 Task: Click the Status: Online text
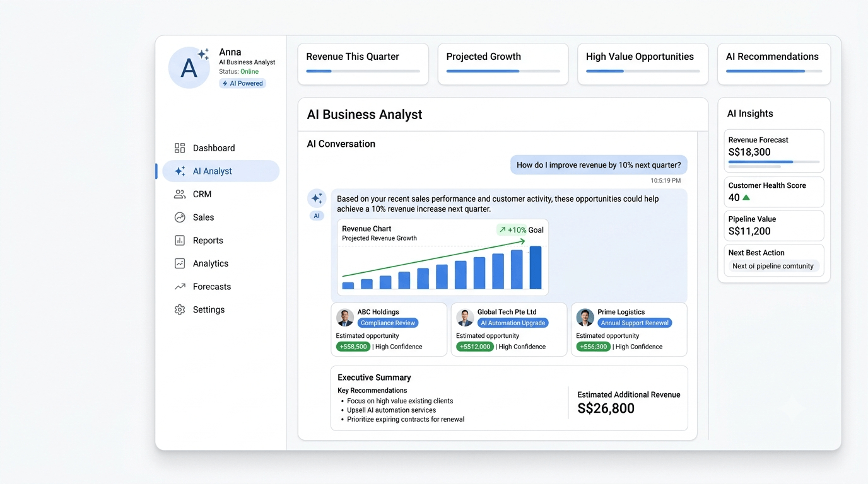click(239, 72)
